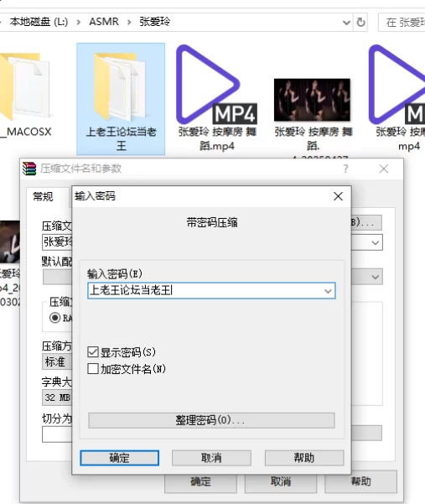The height and width of the screenshot is (504, 425).
Task: Click the partially hidden video thumbnail behind dialog
Action: [x=10, y=242]
